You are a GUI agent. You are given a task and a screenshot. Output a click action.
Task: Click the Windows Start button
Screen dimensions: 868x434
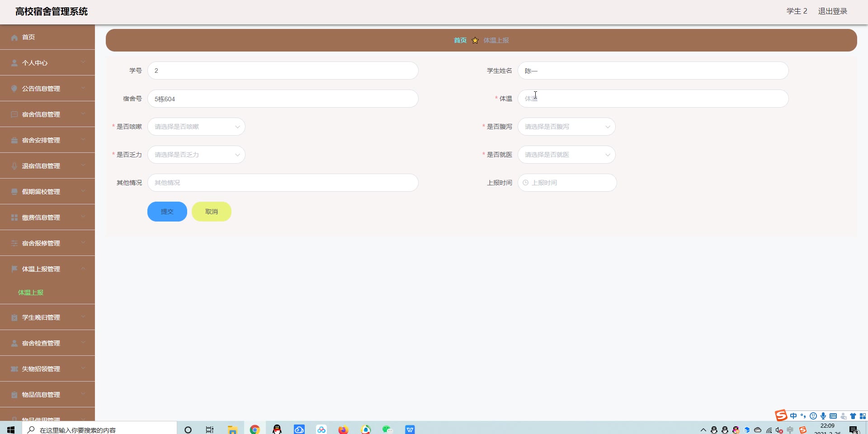[11, 429]
